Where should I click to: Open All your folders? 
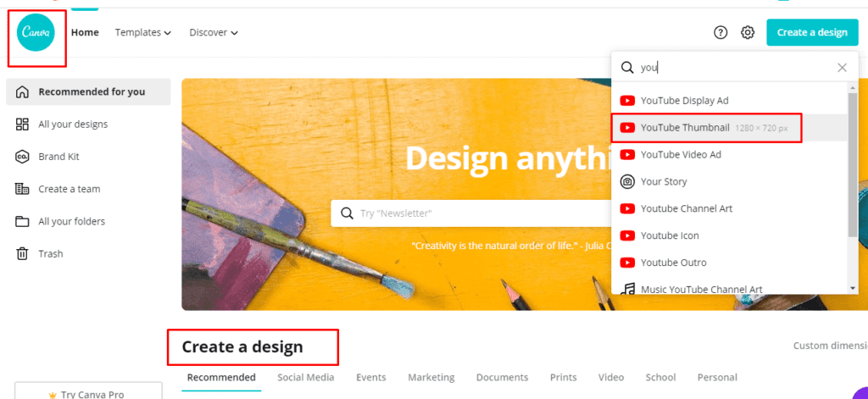(x=71, y=221)
